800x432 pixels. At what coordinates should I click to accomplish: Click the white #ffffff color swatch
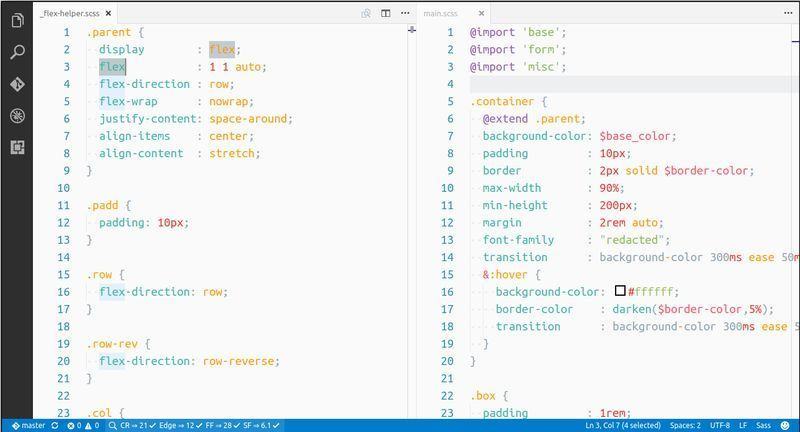click(620, 291)
